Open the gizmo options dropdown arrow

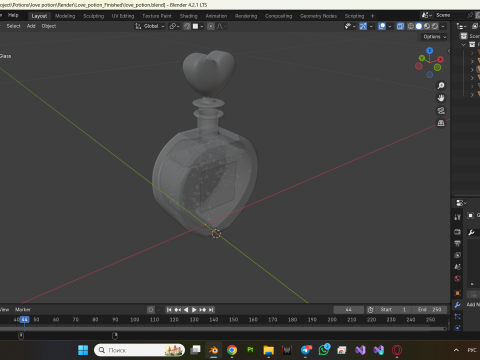click(371, 26)
